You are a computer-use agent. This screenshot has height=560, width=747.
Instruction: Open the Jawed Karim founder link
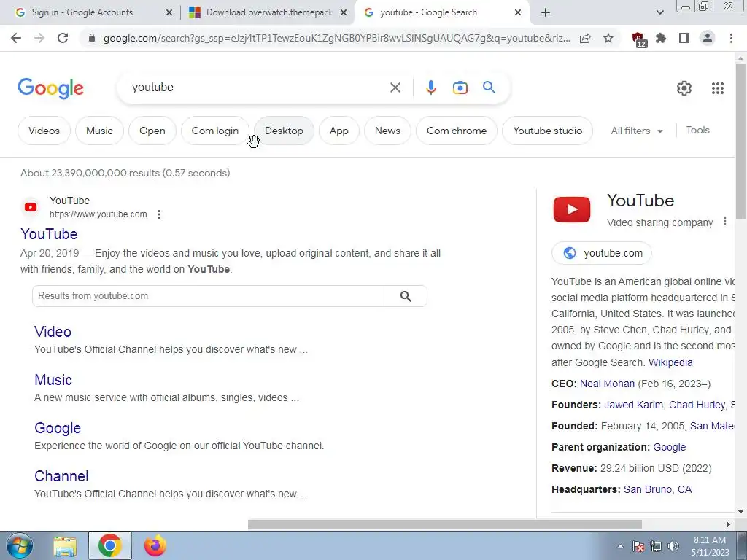pyautogui.click(x=633, y=405)
